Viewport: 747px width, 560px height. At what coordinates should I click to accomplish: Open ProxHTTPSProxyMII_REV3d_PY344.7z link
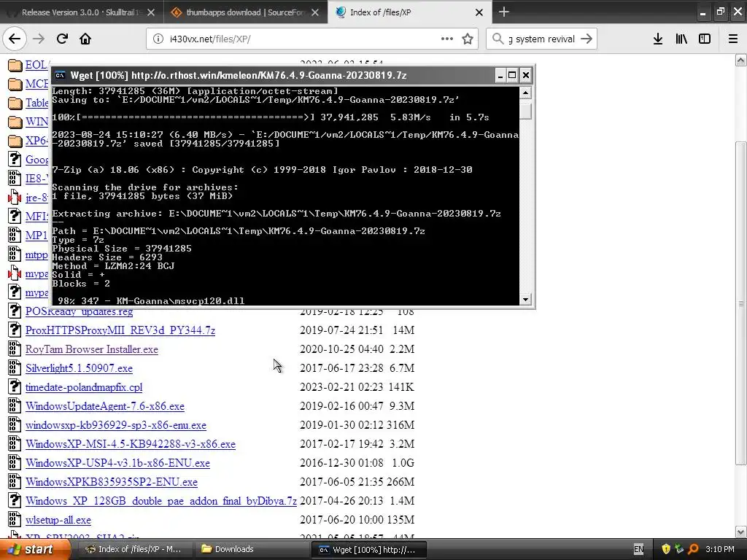pos(120,330)
